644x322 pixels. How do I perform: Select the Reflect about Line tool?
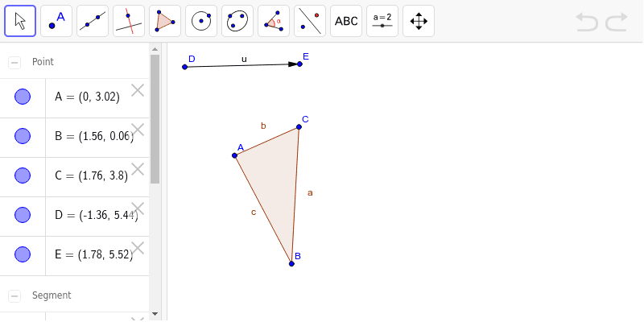point(310,21)
